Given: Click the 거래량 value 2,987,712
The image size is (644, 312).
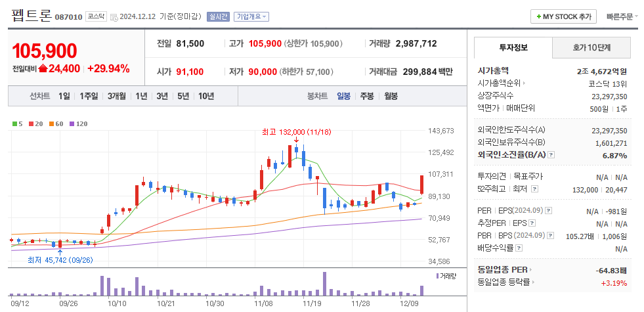Looking at the screenshot, I should 416,43.
